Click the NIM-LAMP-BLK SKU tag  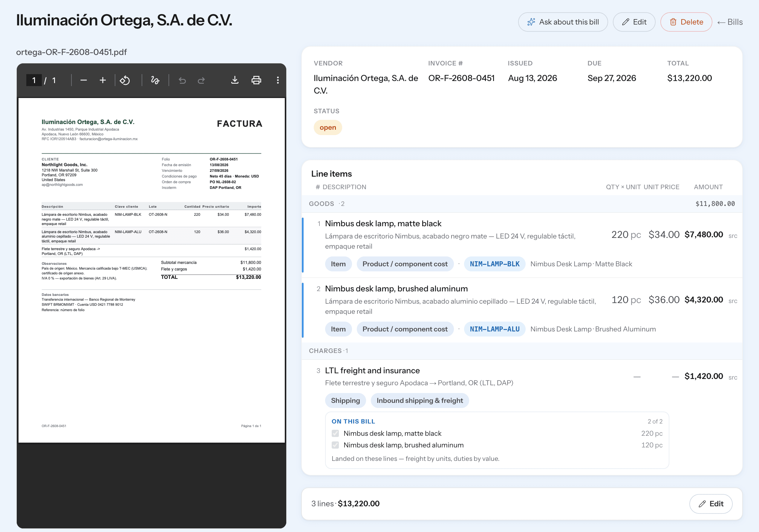495,264
